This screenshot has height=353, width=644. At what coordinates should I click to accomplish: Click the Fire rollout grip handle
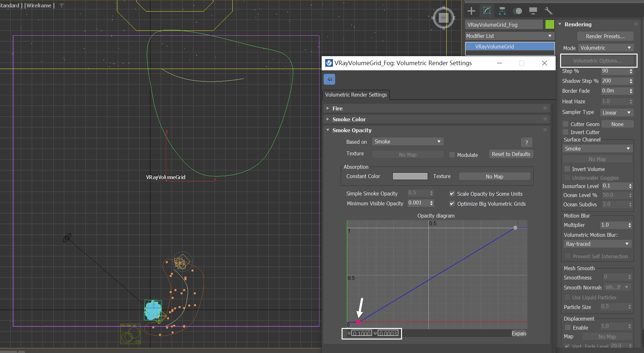point(545,108)
